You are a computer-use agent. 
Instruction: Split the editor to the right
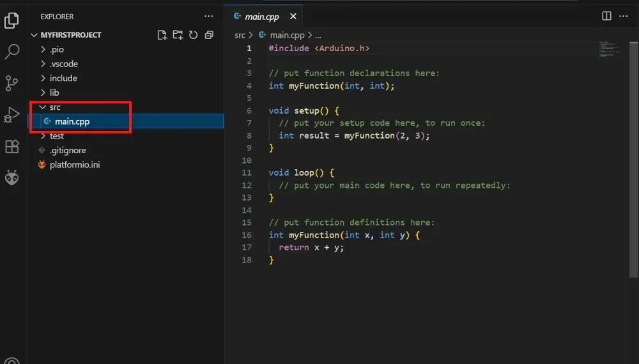[607, 16]
